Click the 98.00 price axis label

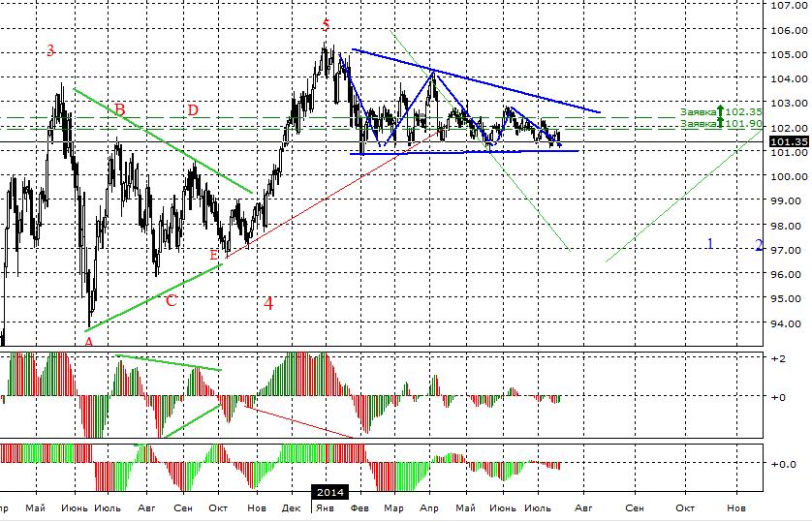click(789, 226)
